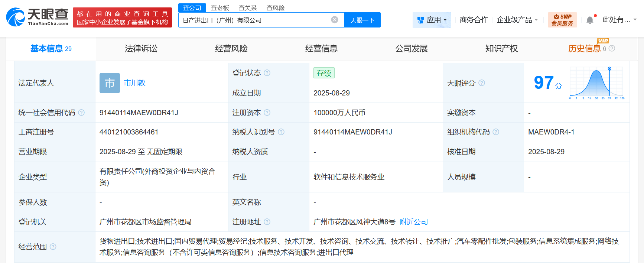Open the 应用 dropdown
Viewport: 644px width, 263px height.
pyautogui.click(x=432, y=20)
